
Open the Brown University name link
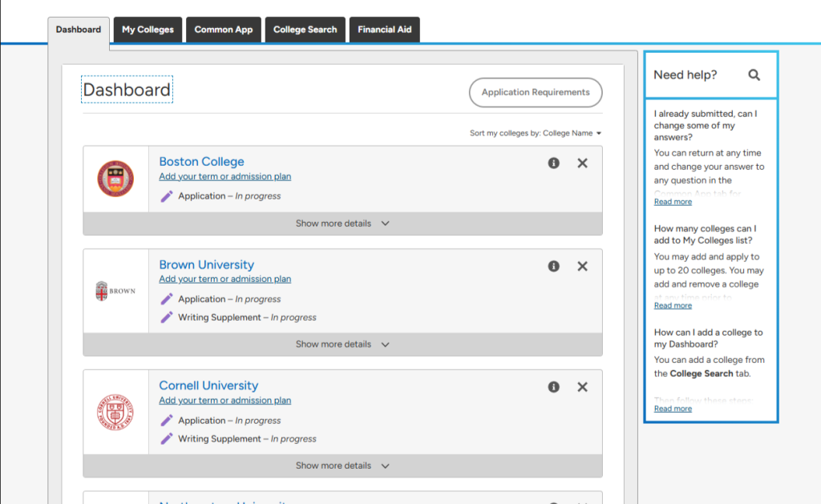[206, 264]
